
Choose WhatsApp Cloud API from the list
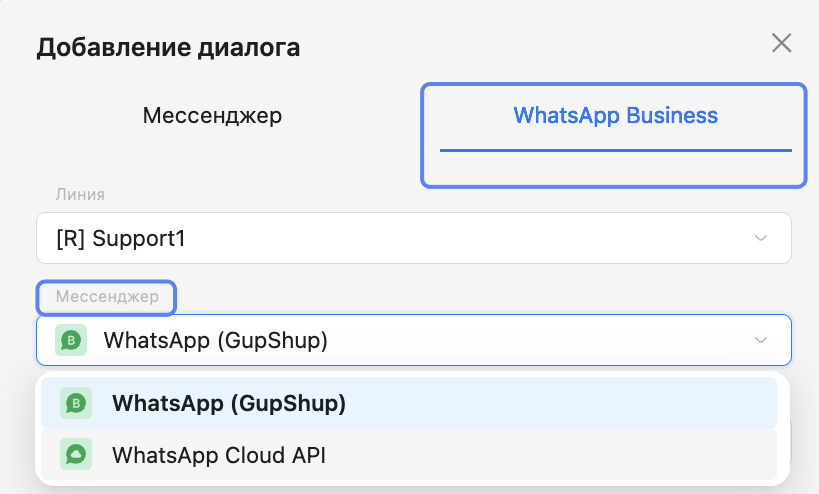[x=409, y=455]
